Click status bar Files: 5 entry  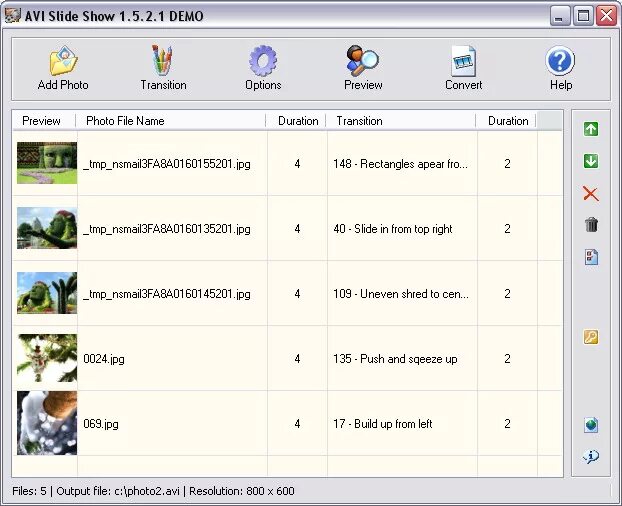[x=29, y=491]
